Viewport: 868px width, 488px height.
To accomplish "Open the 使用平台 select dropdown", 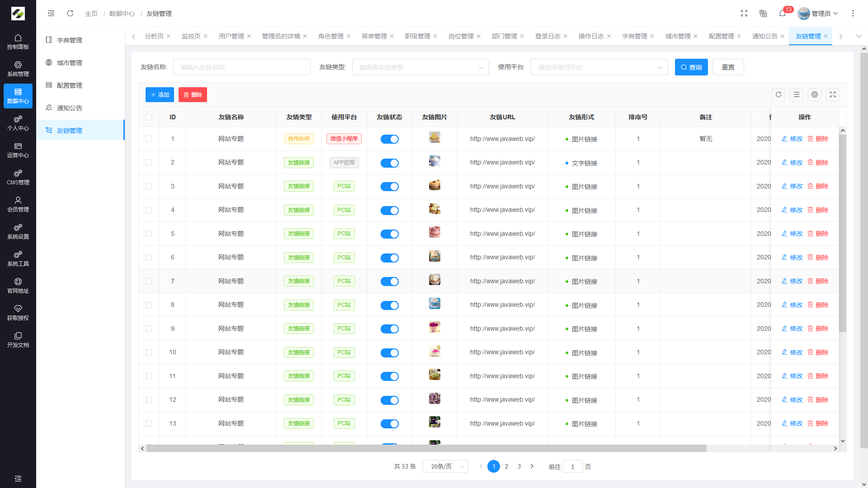I will point(599,67).
